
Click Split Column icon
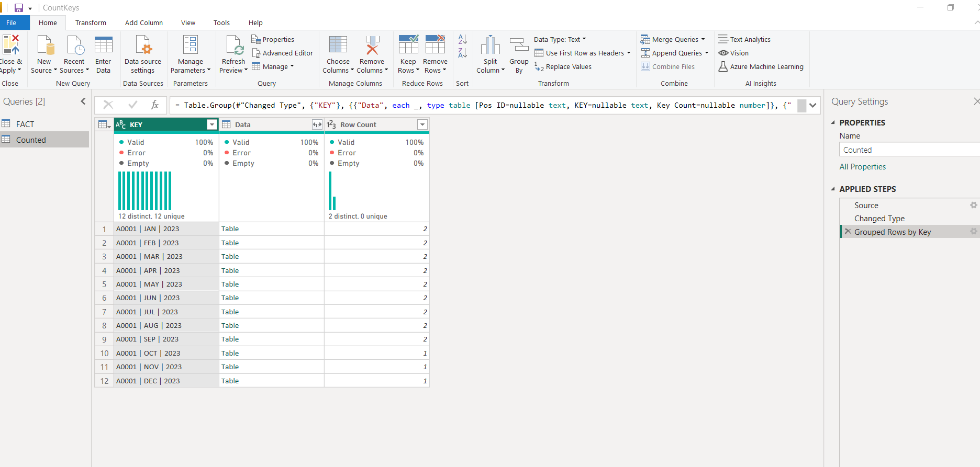[491, 45]
